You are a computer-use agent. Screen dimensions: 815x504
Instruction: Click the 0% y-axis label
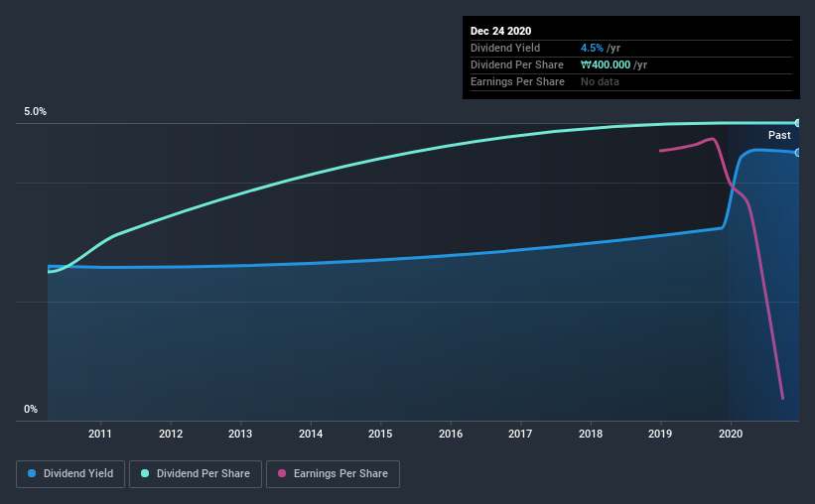31,410
